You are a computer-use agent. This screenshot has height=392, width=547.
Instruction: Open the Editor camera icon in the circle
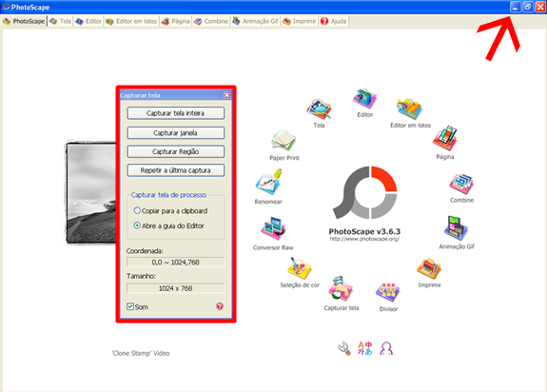(x=364, y=99)
